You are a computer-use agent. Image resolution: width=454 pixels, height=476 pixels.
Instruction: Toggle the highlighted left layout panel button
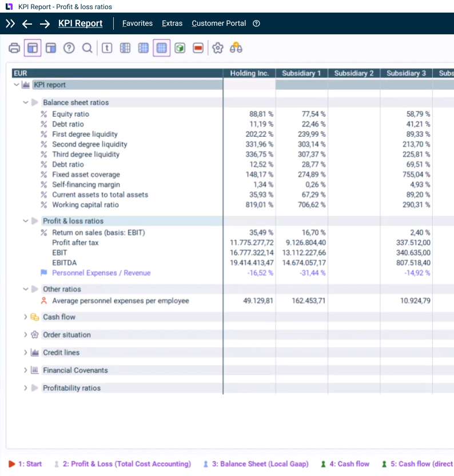[33, 48]
